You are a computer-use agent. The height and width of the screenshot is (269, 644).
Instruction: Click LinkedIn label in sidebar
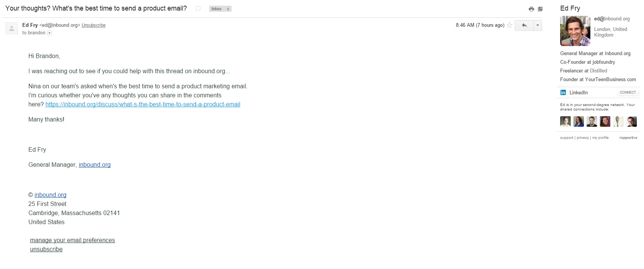tap(579, 92)
